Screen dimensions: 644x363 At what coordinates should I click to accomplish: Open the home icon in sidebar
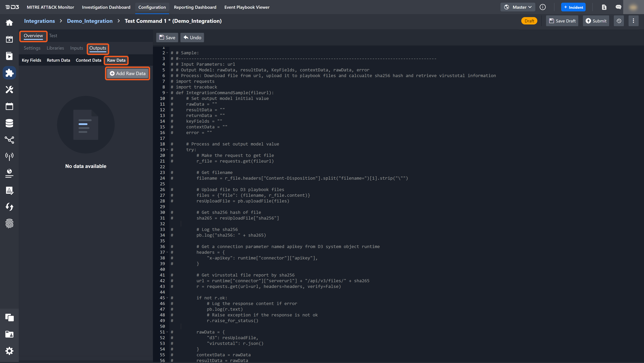[x=9, y=23]
